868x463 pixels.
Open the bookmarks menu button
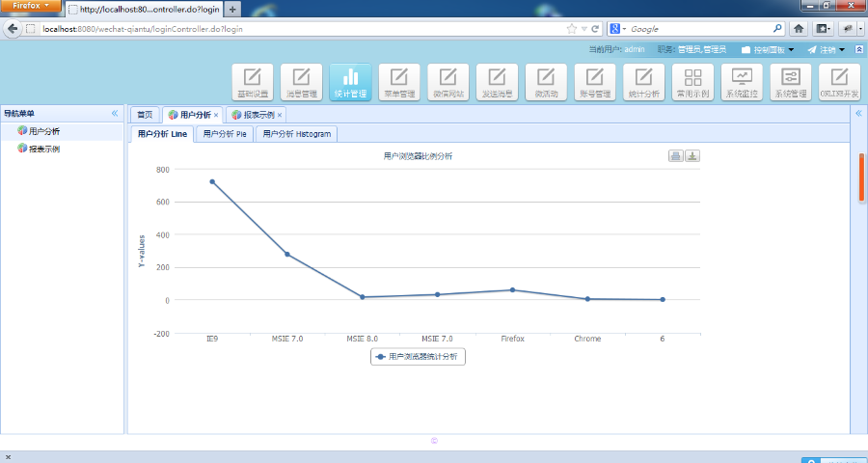[x=824, y=29]
